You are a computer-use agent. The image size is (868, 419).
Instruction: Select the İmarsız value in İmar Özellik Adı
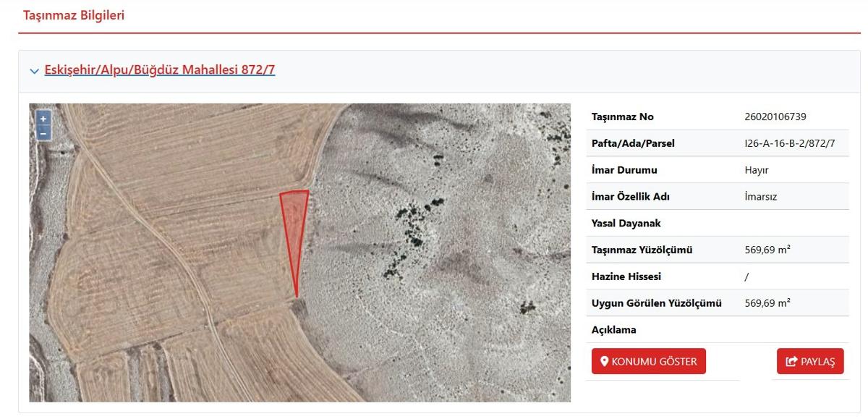(760, 197)
